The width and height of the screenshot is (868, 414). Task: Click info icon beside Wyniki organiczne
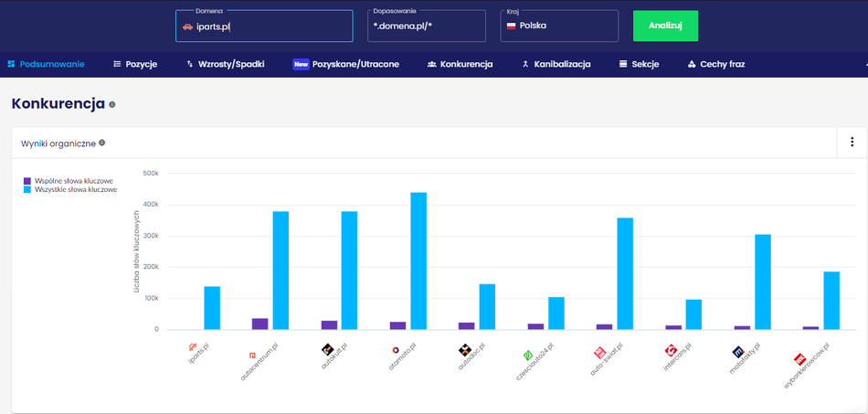click(x=102, y=143)
